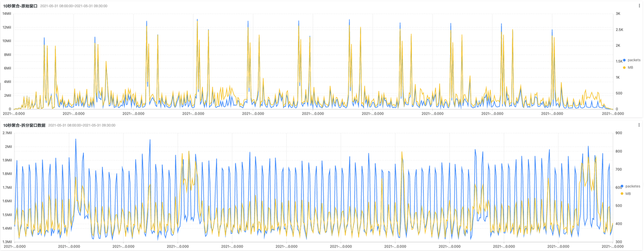The image size is (644, 251).
Task: Click the time range text of the bottom panel
Action: click(x=81, y=125)
